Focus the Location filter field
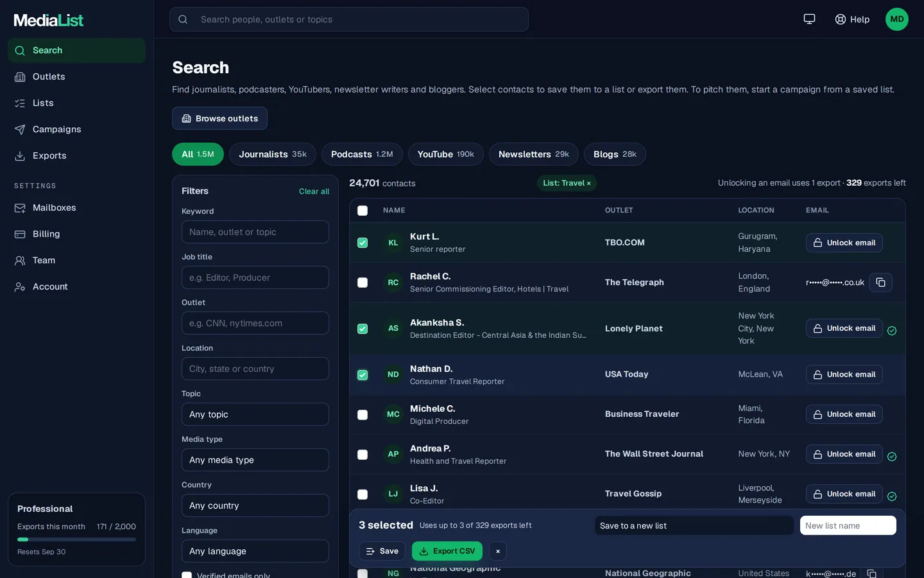The height and width of the screenshot is (578, 924). click(255, 369)
